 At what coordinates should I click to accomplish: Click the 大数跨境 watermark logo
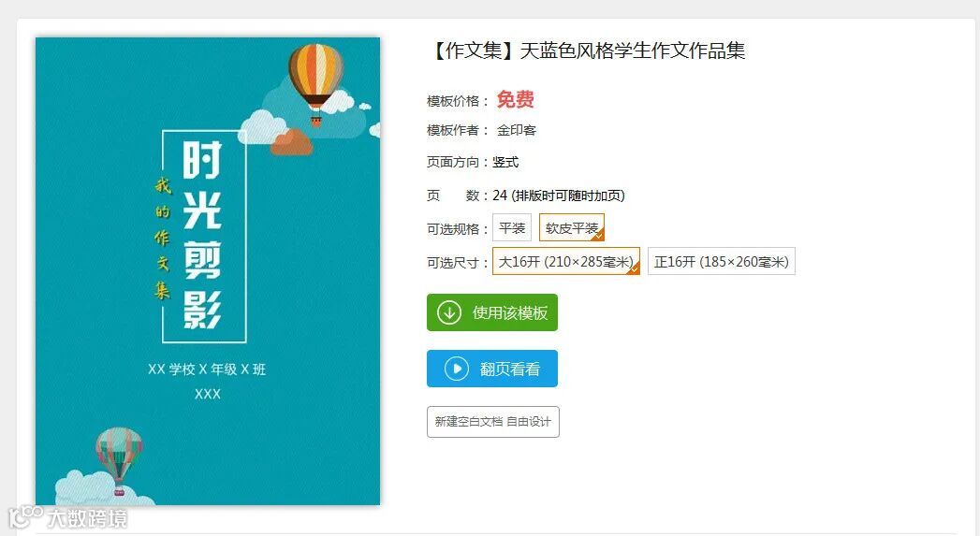click(x=67, y=518)
